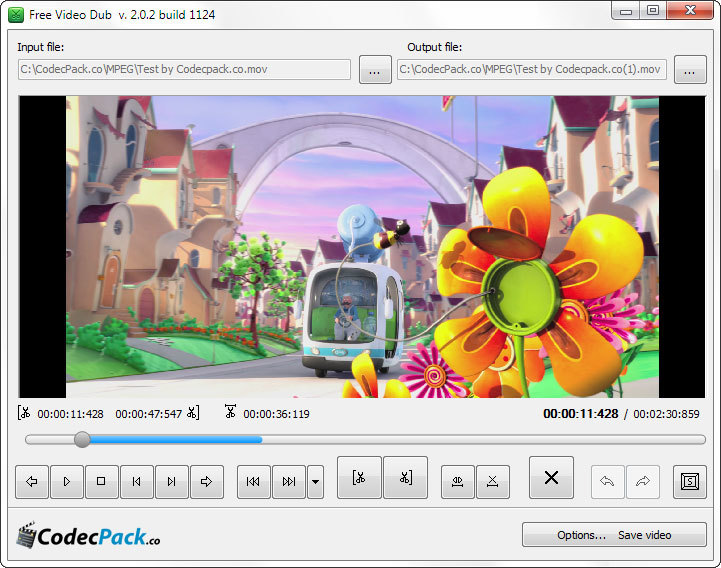
Task: Browse for the output file
Action: click(690, 69)
